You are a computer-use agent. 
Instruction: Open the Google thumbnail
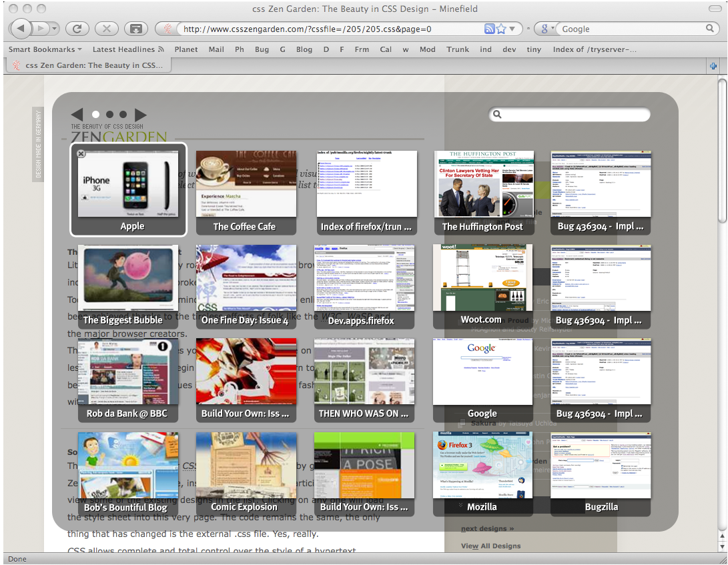tap(483, 380)
